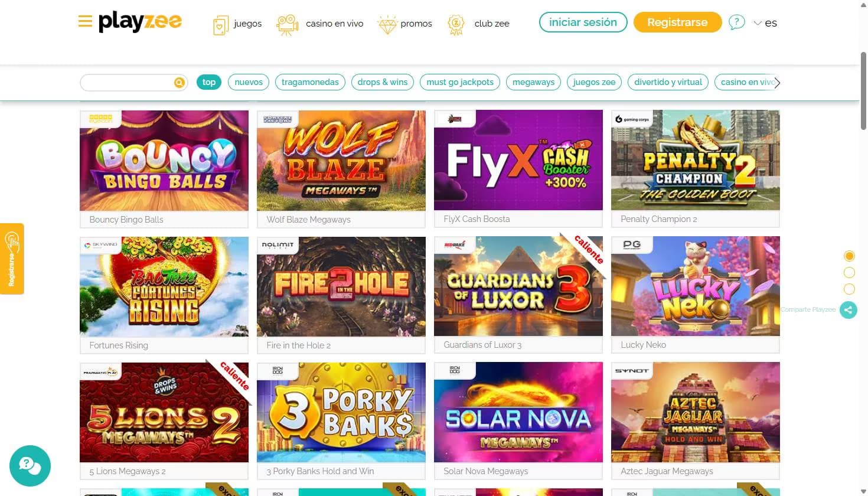Click the promos diamond icon

(387, 25)
